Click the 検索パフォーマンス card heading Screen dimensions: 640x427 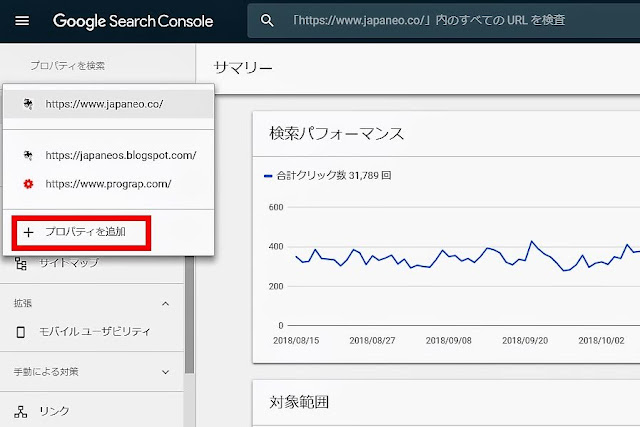coord(336,133)
